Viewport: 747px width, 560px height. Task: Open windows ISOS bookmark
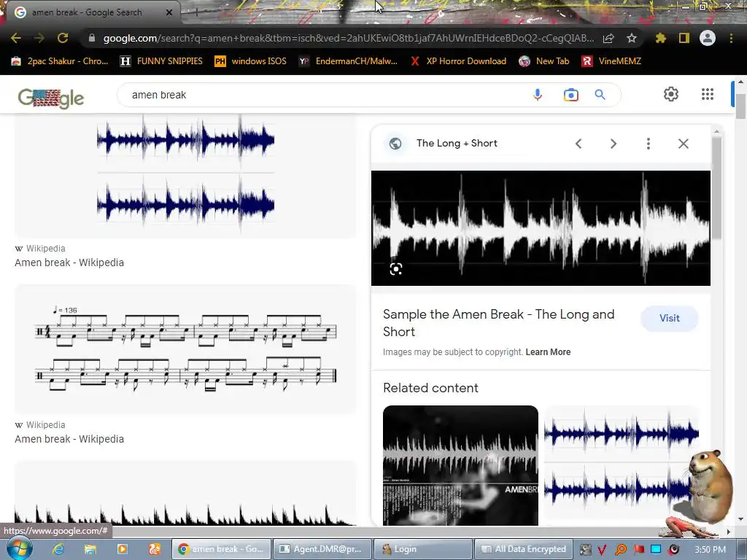tap(251, 61)
